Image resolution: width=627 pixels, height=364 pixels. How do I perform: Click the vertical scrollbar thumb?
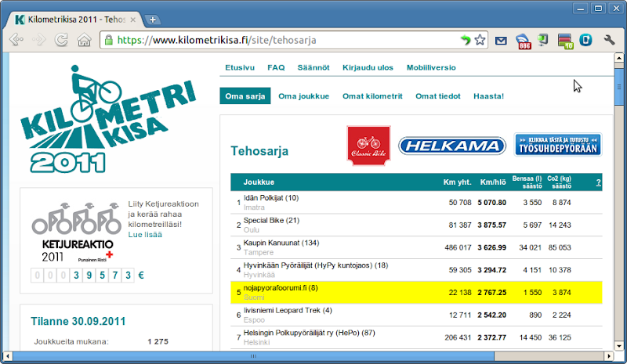point(619,87)
